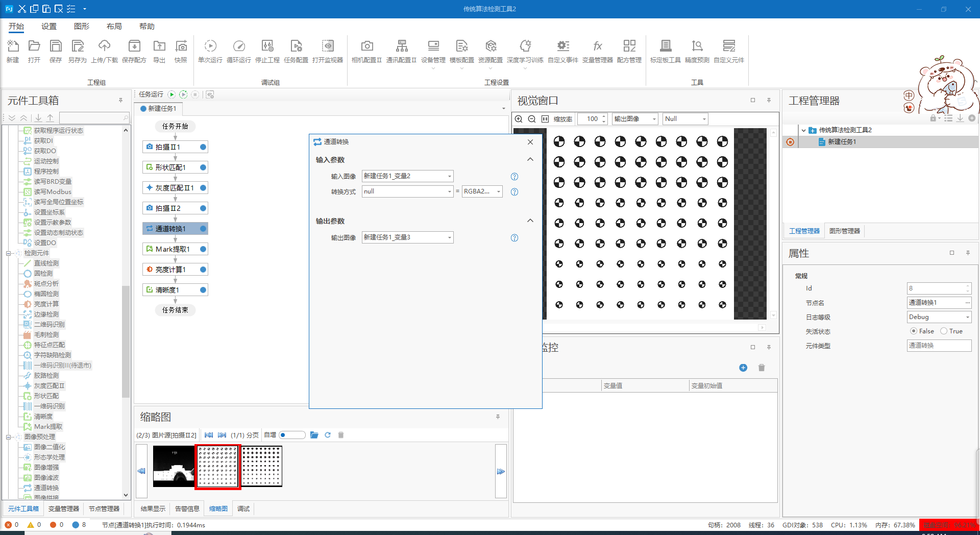
Task: Open the 布局 menu
Action: click(114, 27)
